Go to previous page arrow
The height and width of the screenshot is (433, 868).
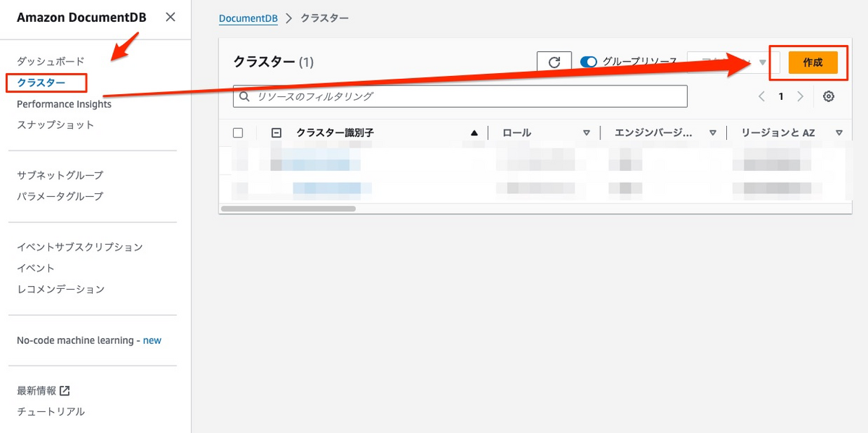coord(762,96)
